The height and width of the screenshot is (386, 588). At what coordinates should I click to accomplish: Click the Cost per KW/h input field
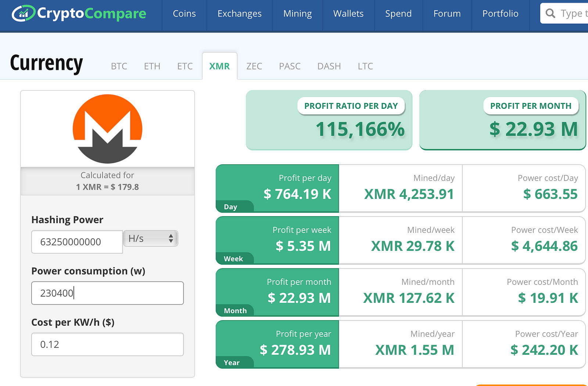click(x=107, y=344)
